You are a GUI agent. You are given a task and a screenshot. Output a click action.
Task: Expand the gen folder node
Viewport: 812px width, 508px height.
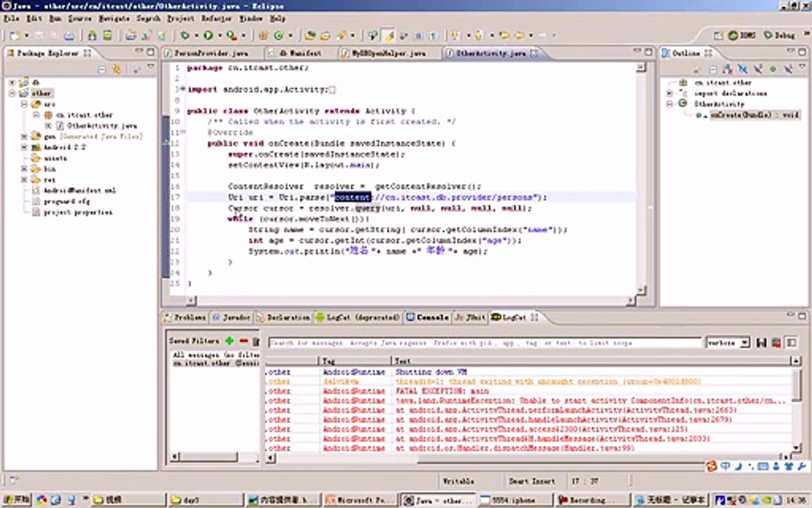pos(25,136)
